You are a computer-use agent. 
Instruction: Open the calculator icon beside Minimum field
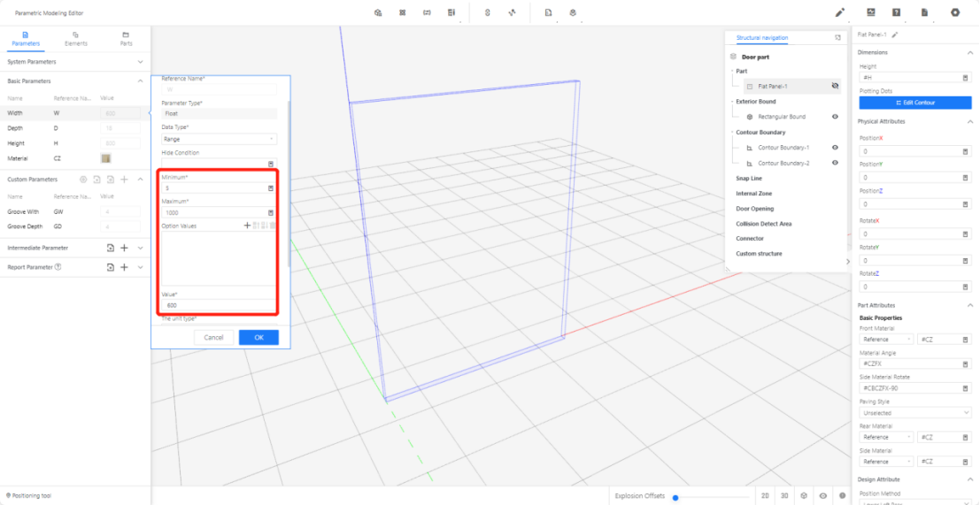271,188
